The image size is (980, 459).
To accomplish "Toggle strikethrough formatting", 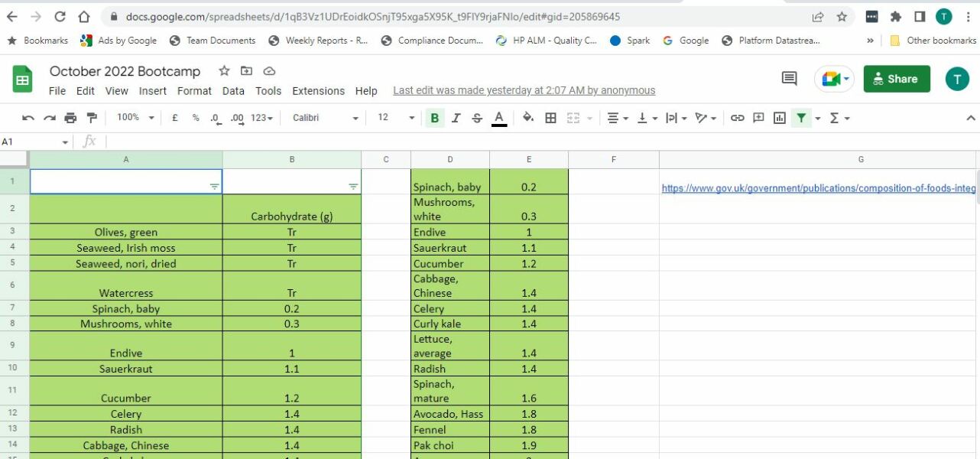I will pos(476,118).
